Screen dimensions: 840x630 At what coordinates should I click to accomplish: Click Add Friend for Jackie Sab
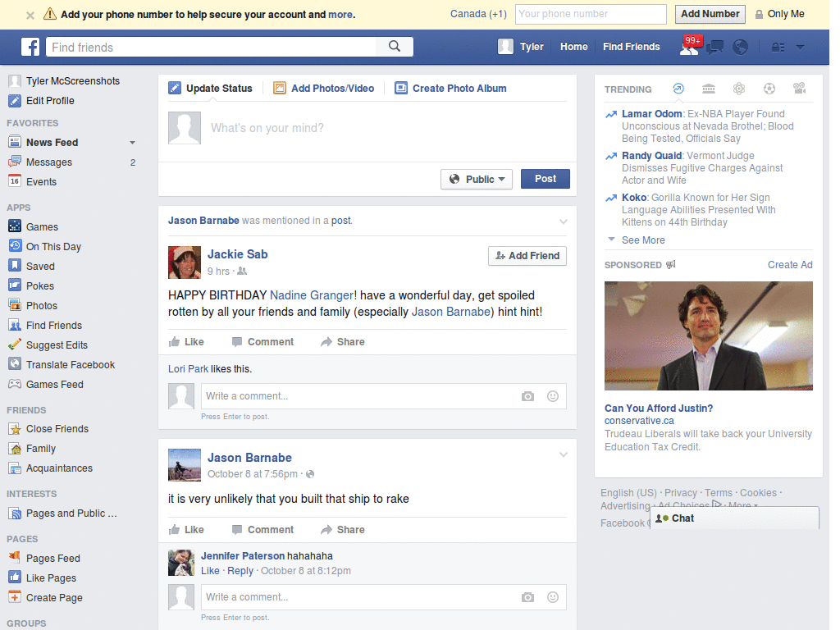[527, 256]
